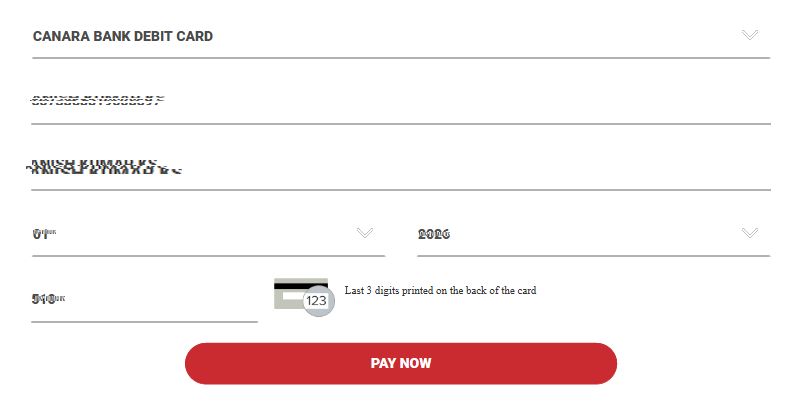This screenshot has height=403, width=802.
Task: Open the Canara Bank Debit Card dropdown
Action: click(400, 36)
